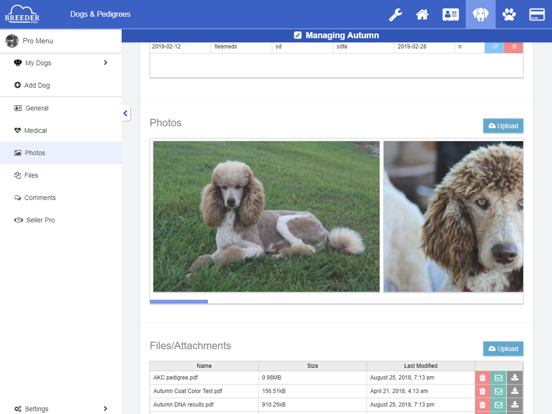552x414 pixels.
Task: Jump to the Files section
Action: pyautogui.click(x=61, y=175)
